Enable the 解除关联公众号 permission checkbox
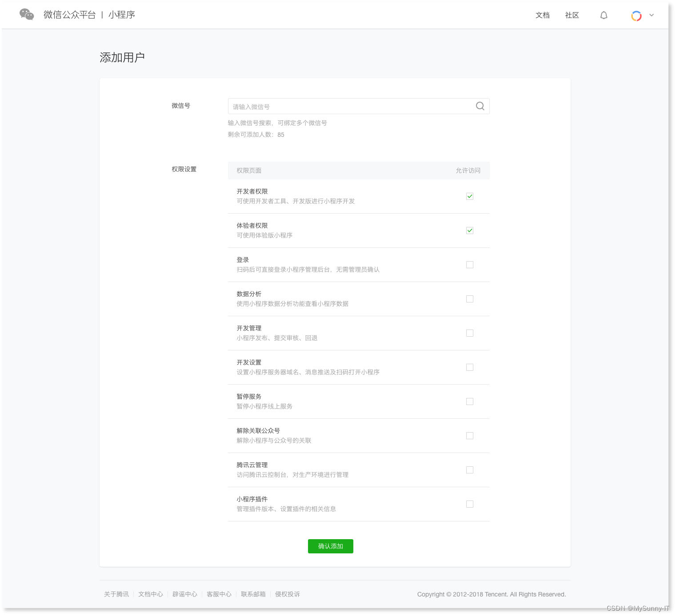The height and width of the screenshot is (616, 676). (470, 436)
